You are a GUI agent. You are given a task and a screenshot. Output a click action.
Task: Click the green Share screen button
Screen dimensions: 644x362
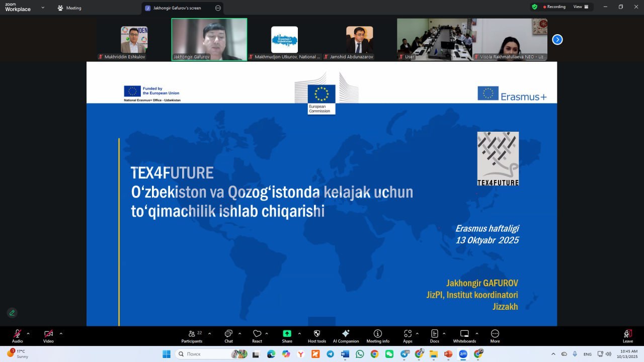coord(287,334)
